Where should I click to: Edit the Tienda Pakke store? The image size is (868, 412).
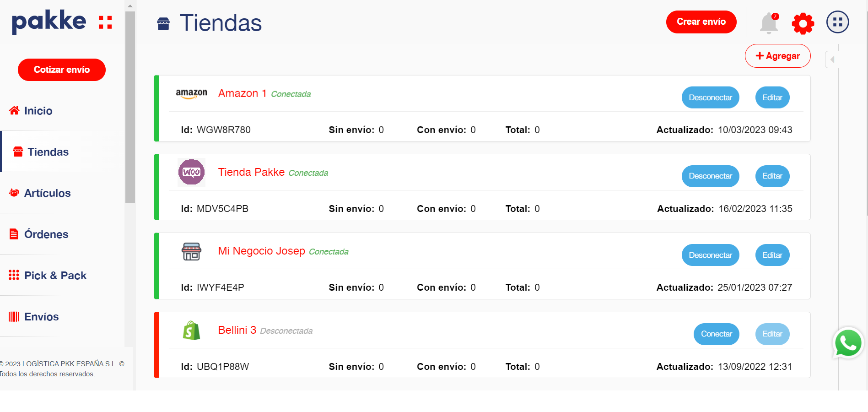pyautogui.click(x=772, y=176)
